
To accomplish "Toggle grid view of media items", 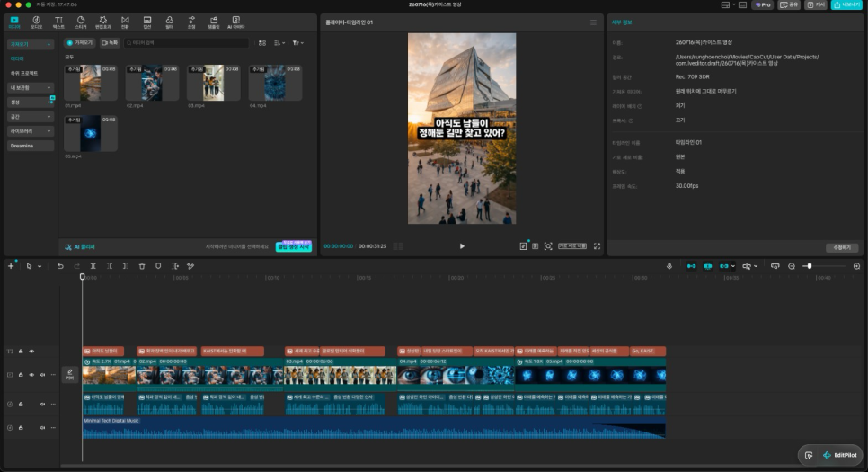I will point(262,42).
